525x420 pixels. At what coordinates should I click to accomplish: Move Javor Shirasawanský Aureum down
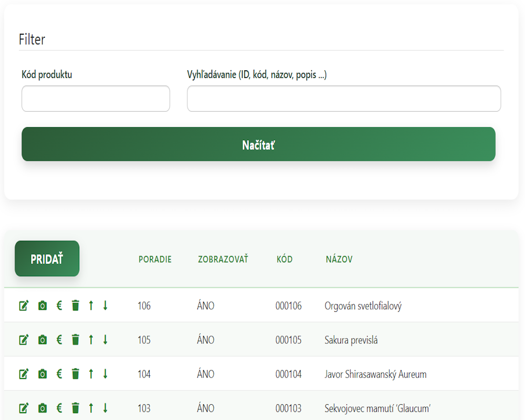pos(105,374)
